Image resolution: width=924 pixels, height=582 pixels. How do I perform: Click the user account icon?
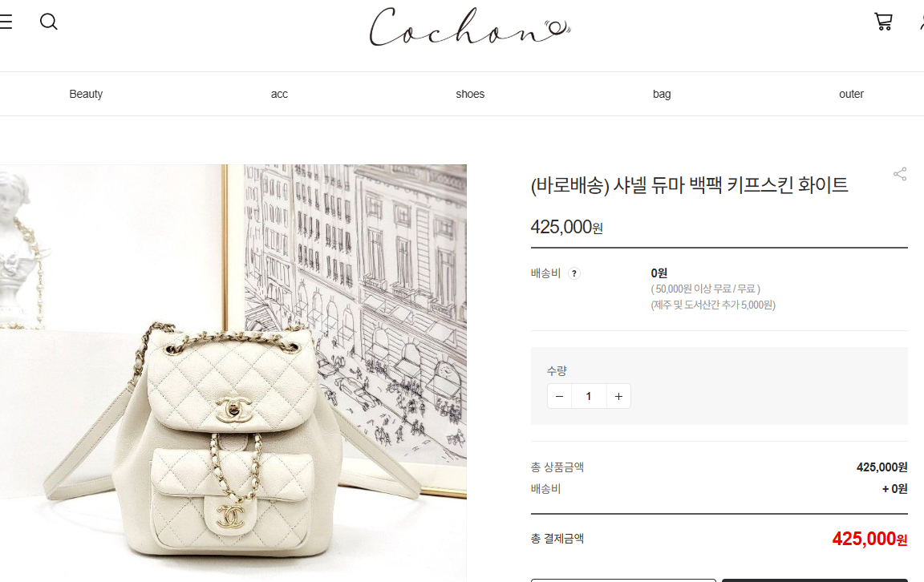(x=921, y=22)
